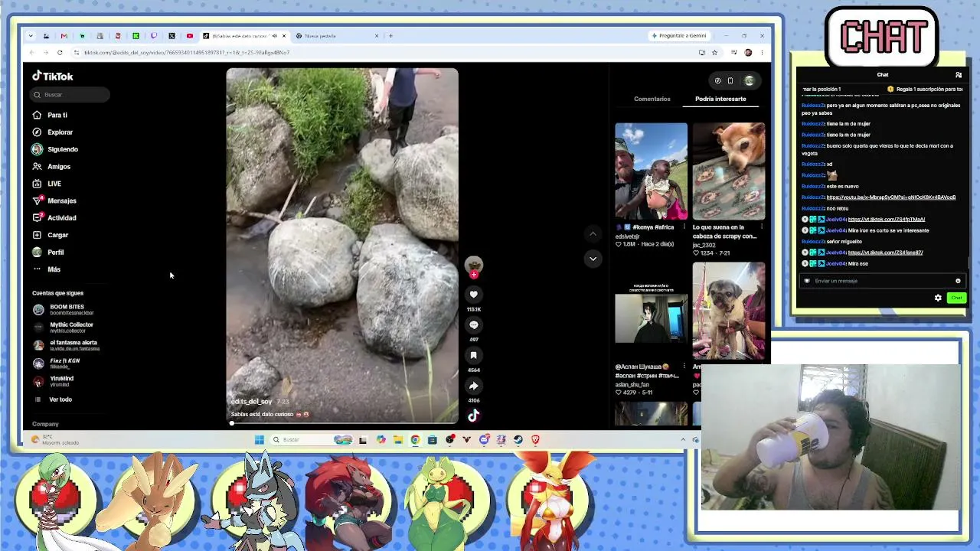Open the pinned Twitch tab
This screenshot has width=980, height=551.
click(154, 36)
